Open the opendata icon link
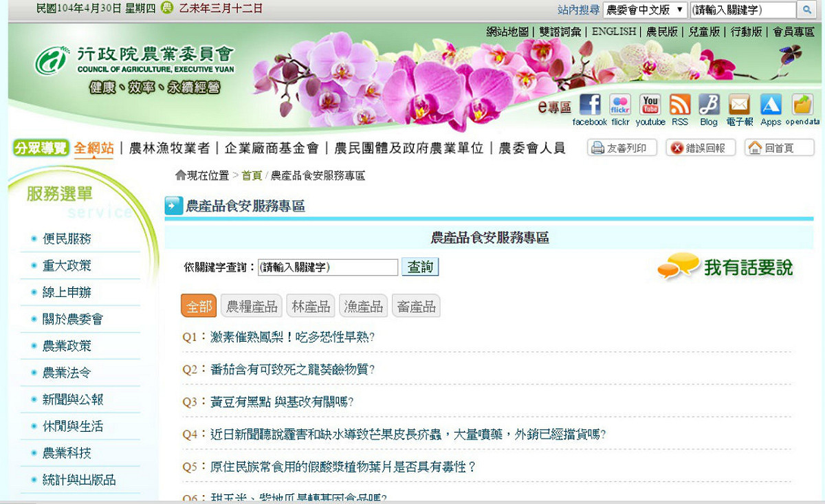Viewport: 825px width, 504px height. (802, 105)
